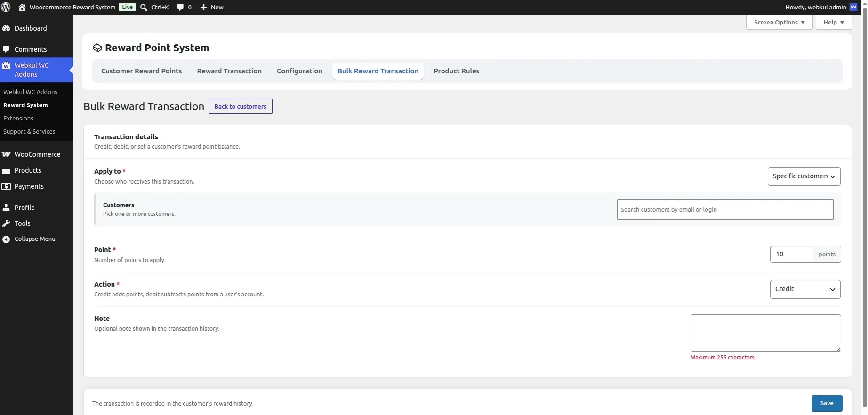
Task: Expand the Help panel
Action: tap(834, 22)
